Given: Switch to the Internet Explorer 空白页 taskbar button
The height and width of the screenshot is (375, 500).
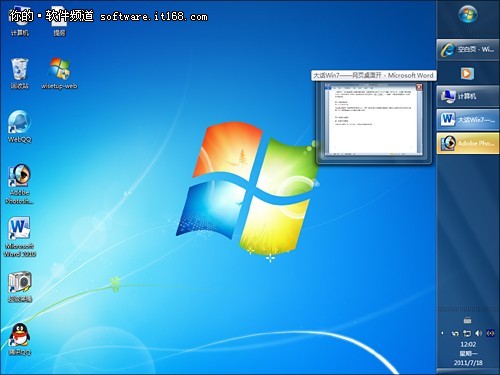Looking at the screenshot, I should tap(468, 49).
